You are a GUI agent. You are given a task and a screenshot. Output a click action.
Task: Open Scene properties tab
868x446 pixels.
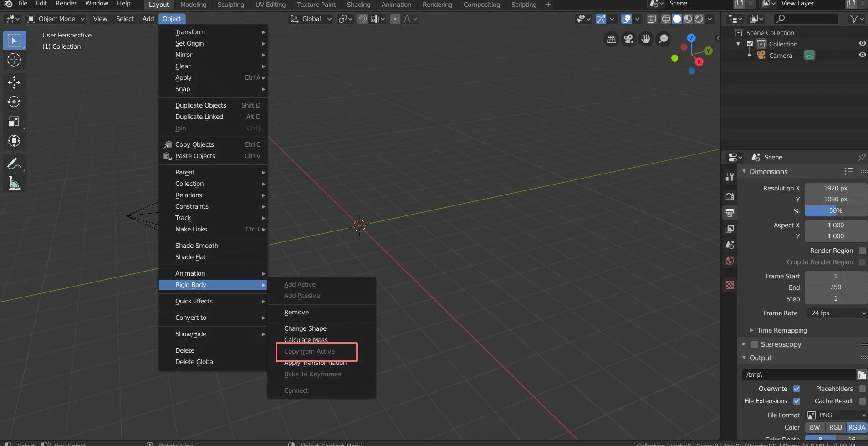pos(730,245)
